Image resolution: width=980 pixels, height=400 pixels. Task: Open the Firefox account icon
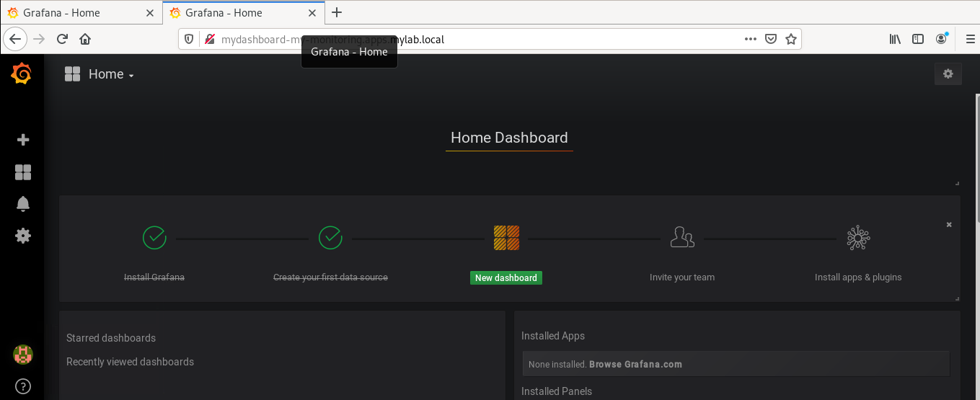(x=942, y=39)
